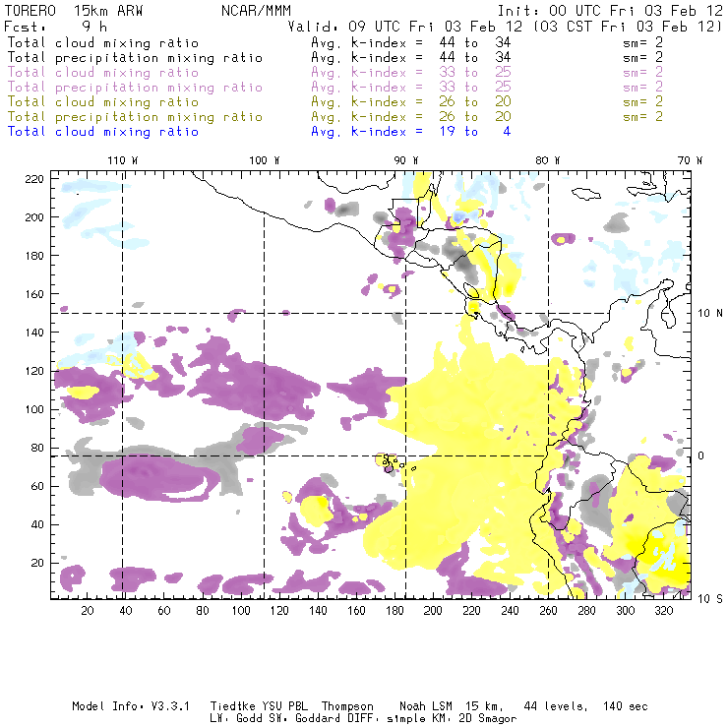Select the '44 levels,' footer text
The width and height of the screenshot is (728, 728).
pos(556,706)
